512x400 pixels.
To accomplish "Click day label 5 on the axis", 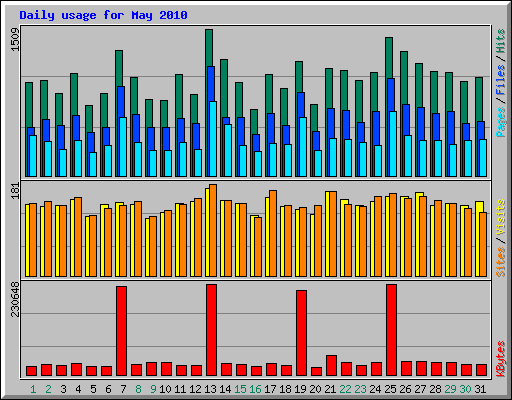I will pos(93,389).
